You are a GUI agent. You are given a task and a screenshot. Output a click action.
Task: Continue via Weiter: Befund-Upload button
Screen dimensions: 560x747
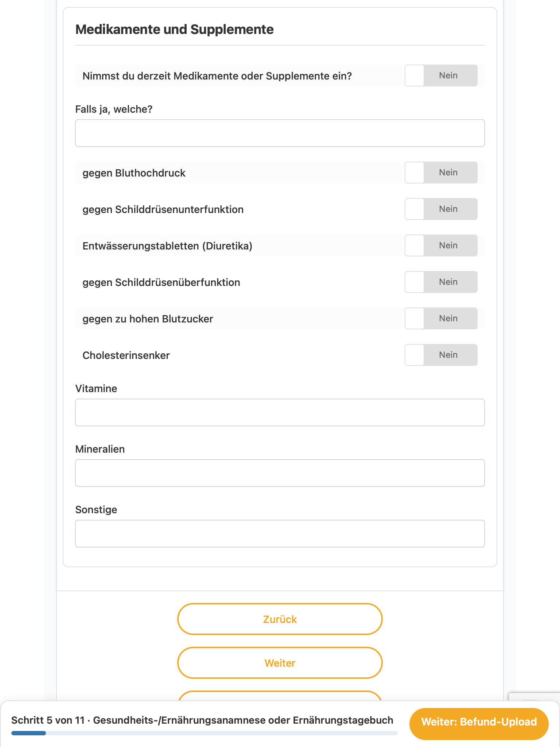(479, 722)
